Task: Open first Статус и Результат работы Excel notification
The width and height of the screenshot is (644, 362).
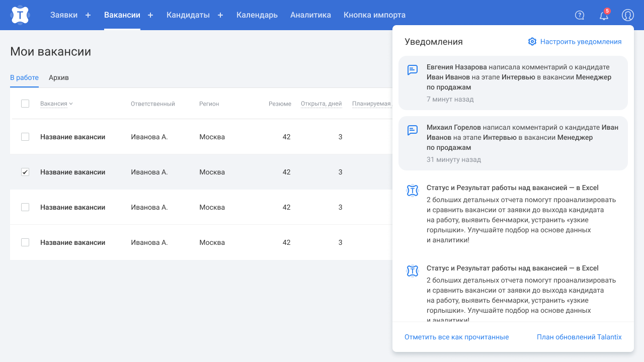Action: (513, 214)
